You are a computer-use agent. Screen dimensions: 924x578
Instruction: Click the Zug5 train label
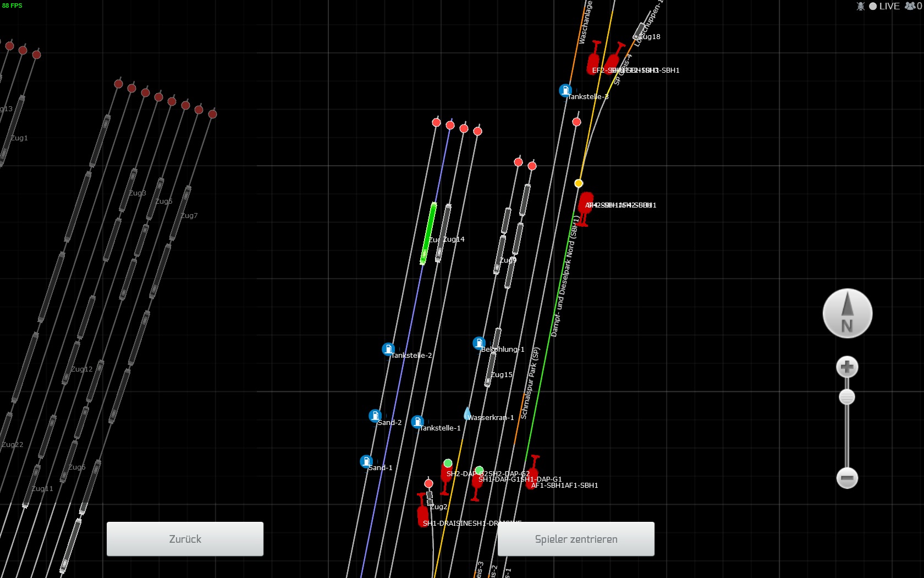click(164, 201)
